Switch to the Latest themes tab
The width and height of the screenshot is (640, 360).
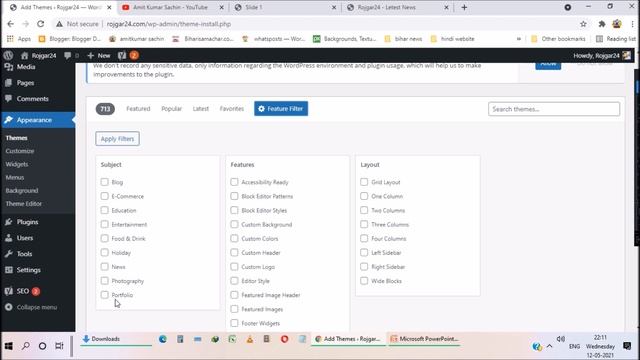200,109
